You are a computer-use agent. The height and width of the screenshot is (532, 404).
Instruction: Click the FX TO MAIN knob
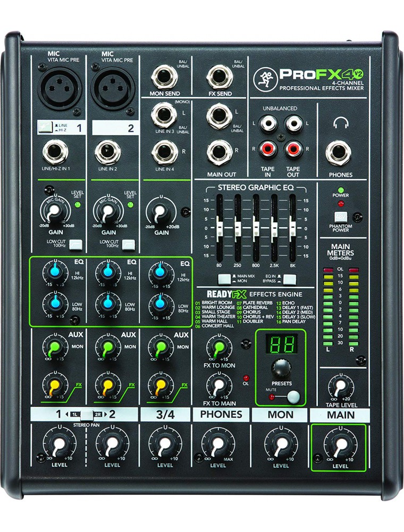(219, 385)
